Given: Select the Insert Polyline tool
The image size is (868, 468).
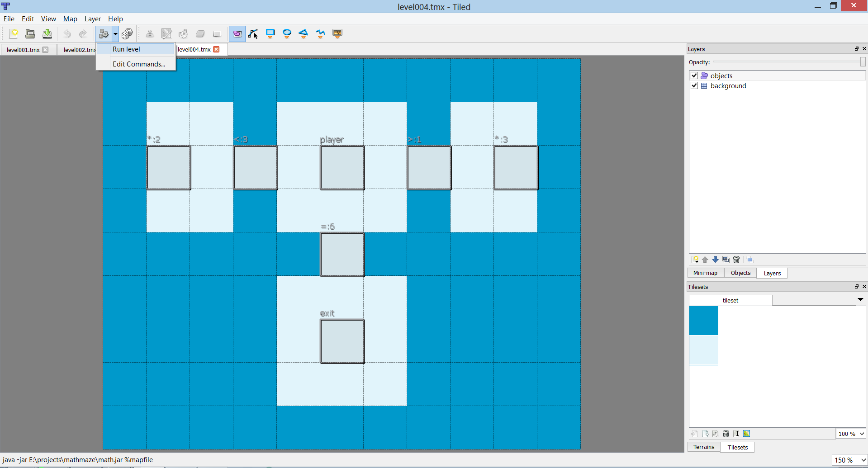Looking at the screenshot, I should pyautogui.click(x=321, y=33).
